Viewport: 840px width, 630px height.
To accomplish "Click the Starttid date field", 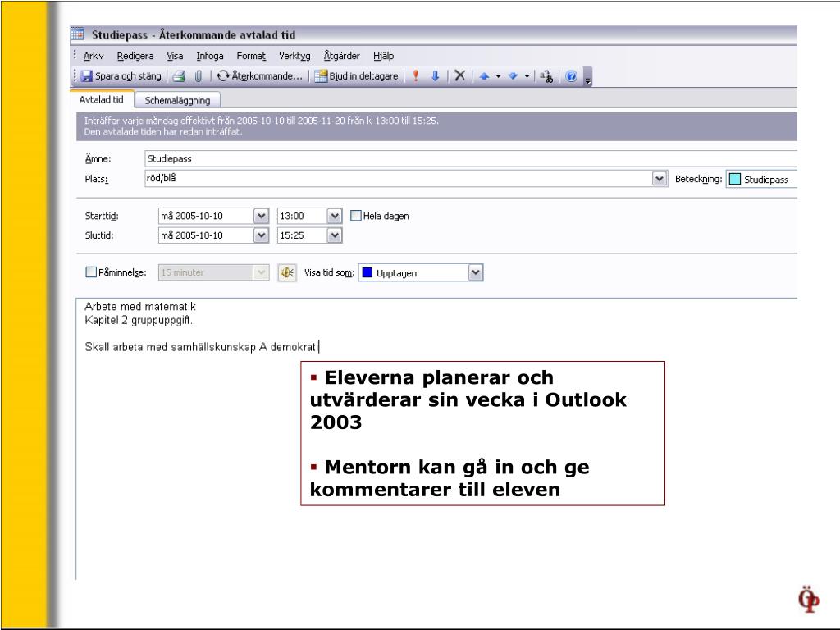I will click(206, 216).
